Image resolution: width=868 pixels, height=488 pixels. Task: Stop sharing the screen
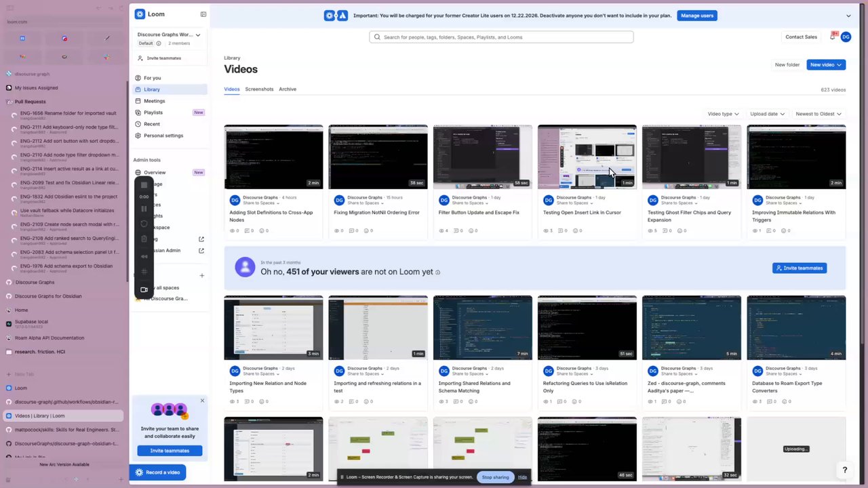[x=495, y=477]
